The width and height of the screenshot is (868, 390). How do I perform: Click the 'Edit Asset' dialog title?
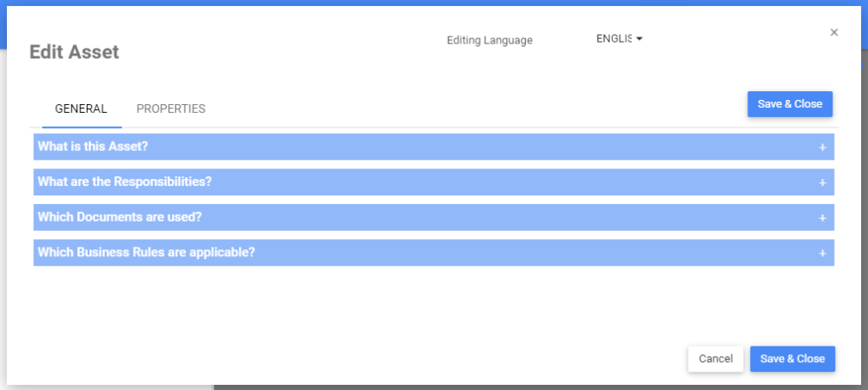point(75,52)
